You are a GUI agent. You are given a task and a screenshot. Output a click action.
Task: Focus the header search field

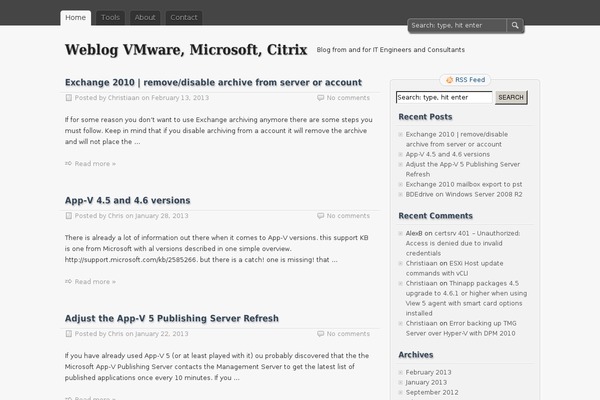(x=457, y=25)
